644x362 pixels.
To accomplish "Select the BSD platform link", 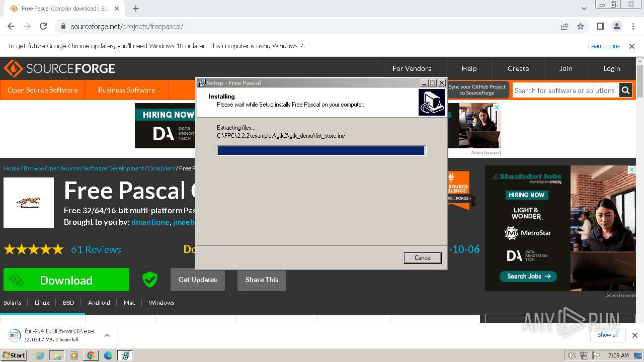I will point(68,303).
